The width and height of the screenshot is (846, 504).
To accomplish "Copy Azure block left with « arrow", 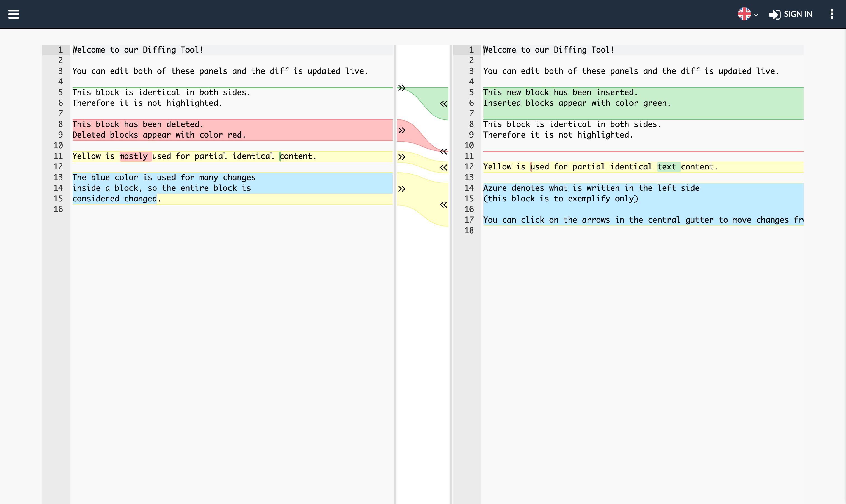I will pos(443,205).
